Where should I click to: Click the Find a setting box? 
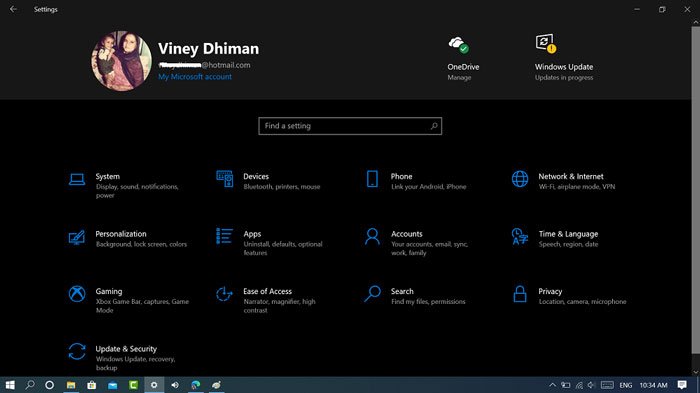click(350, 126)
